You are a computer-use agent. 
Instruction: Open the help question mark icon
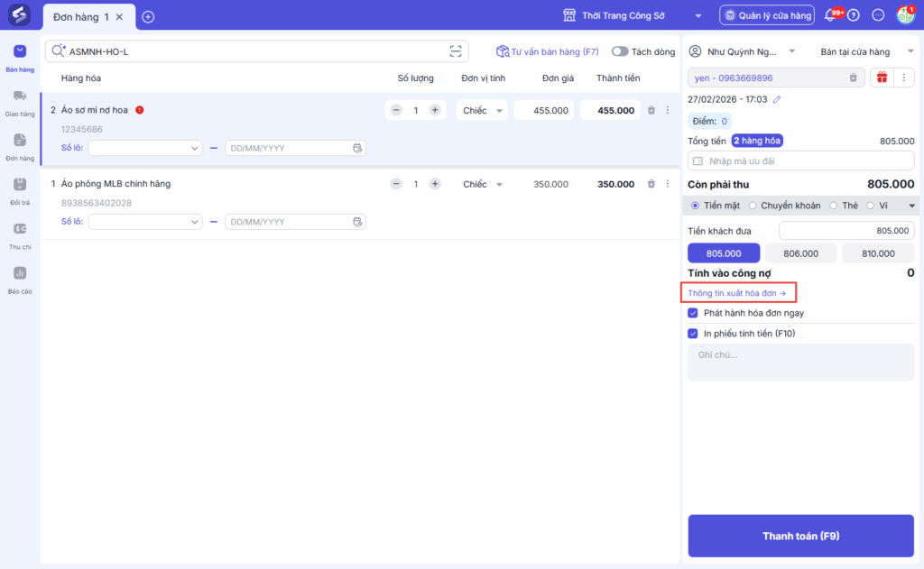pyautogui.click(x=854, y=15)
